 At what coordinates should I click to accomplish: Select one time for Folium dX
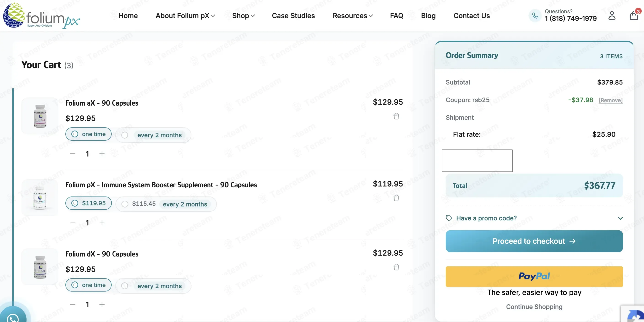(89, 285)
